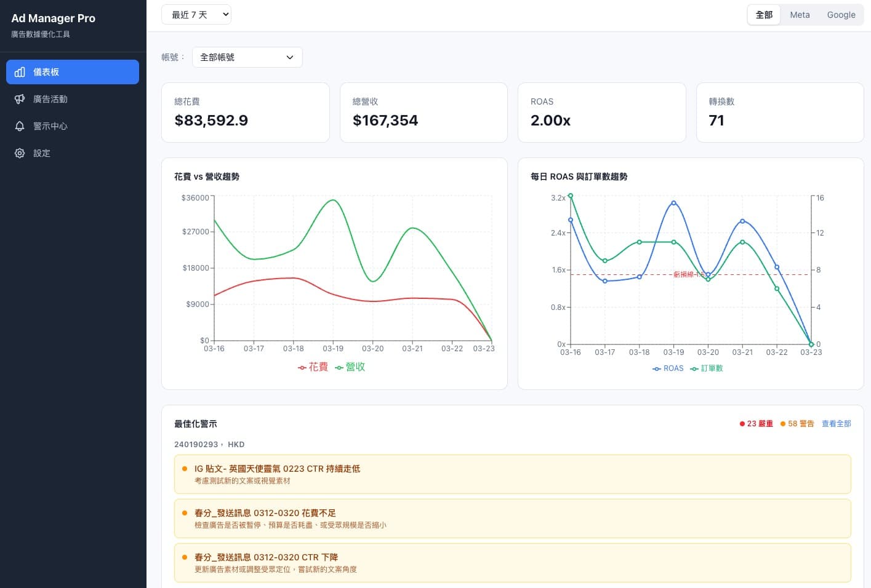The width and height of the screenshot is (871, 588).
Task: Open the 帳號 dropdown chevron
Action: pyautogui.click(x=289, y=57)
